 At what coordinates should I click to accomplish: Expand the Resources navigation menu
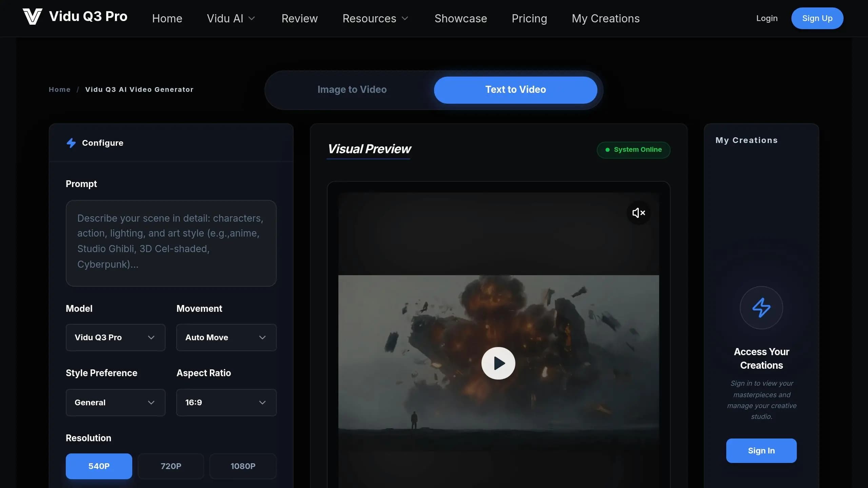coord(375,18)
